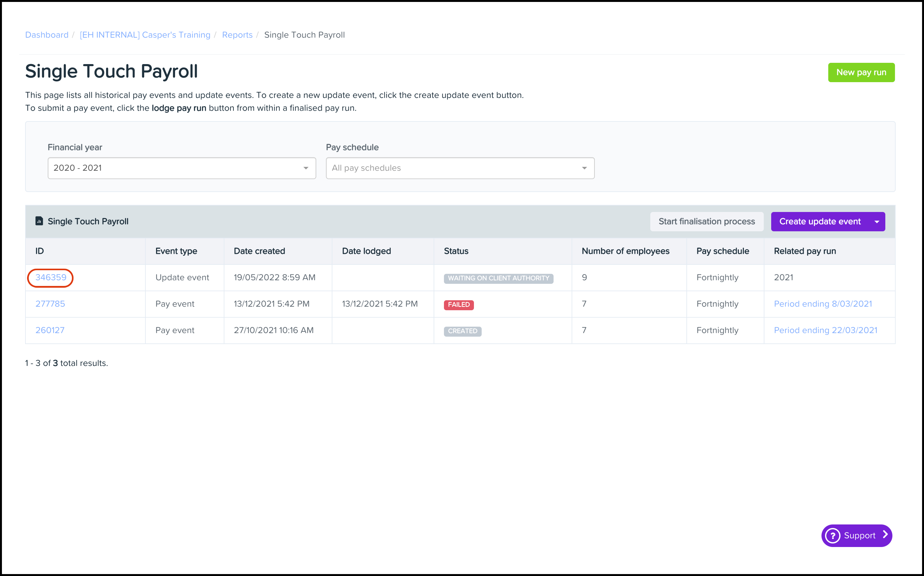This screenshot has width=924, height=576.
Task: Click the New pay run button
Action: coord(861,72)
